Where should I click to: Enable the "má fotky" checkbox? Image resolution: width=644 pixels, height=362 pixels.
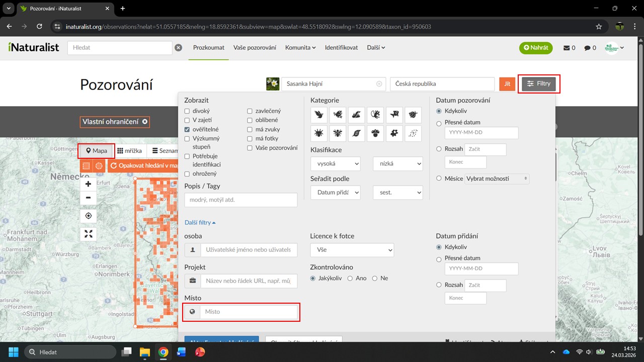(250, 138)
